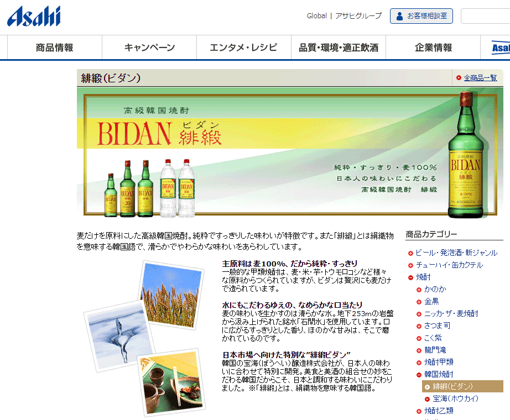The width and height of the screenshot is (510, 420).
Task: Click heading 主原料は麦100%、だから純粋・すっきり
Action: 289,263
